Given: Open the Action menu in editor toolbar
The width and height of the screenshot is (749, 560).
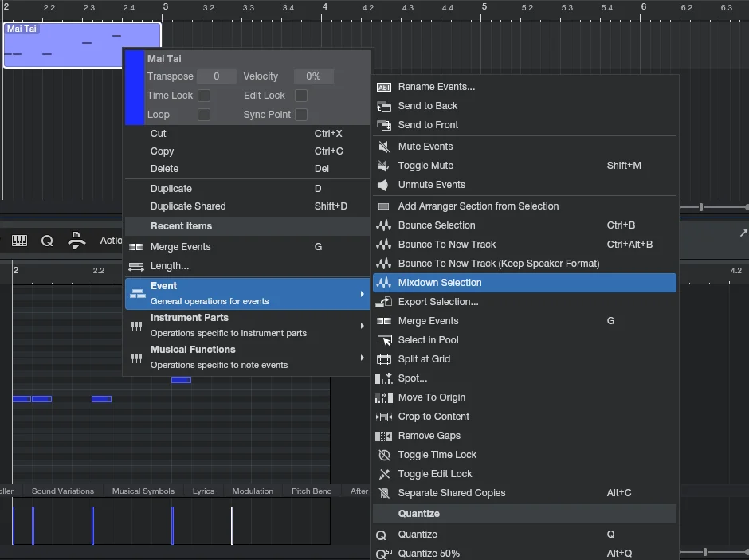Looking at the screenshot, I should [111, 241].
